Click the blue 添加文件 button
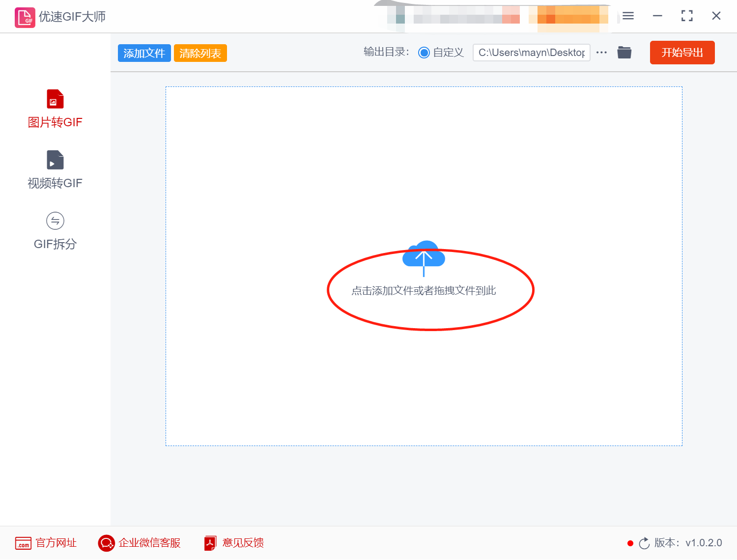Screen dimensions: 737x560 point(144,53)
